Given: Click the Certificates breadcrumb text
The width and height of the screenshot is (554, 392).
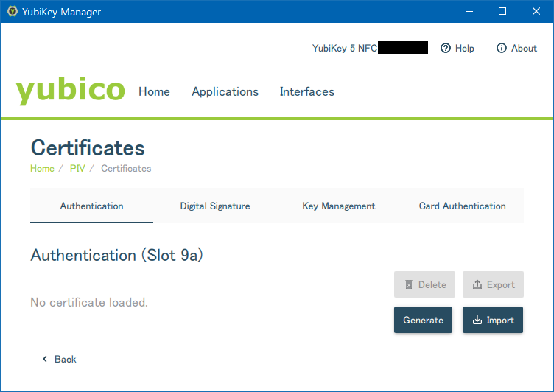Looking at the screenshot, I should point(126,168).
